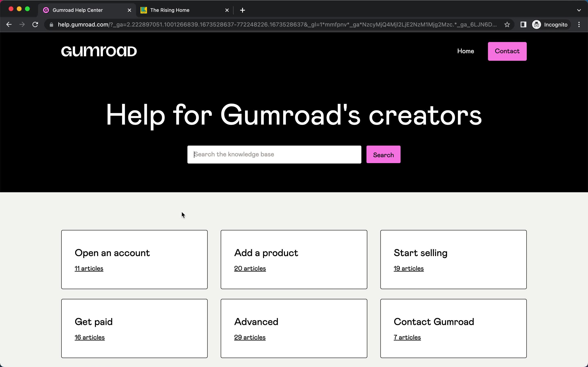
Task: Expand the Contact Gumroad articles
Action: [x=407, y=337]
